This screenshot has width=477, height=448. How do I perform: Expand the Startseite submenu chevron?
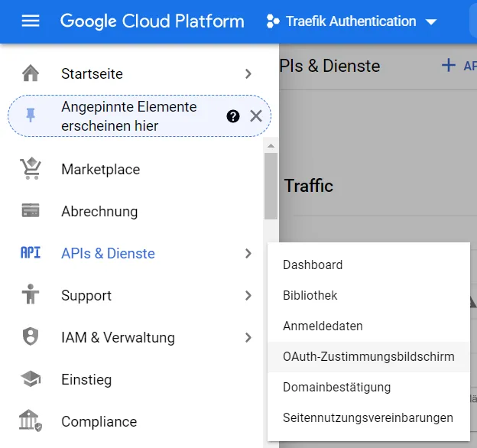click(248, 74)
